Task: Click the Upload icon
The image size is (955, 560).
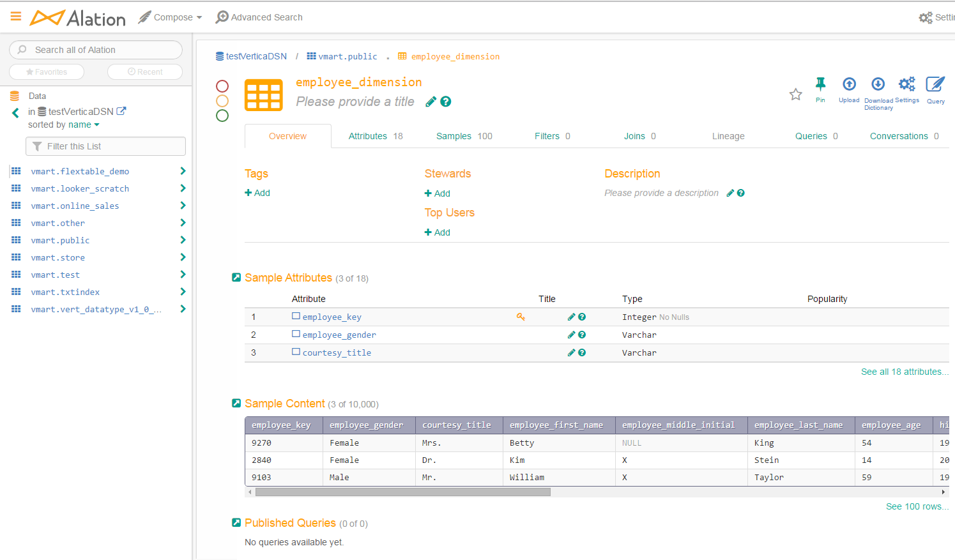Action: pyautogui.click(x=849, y=84)
